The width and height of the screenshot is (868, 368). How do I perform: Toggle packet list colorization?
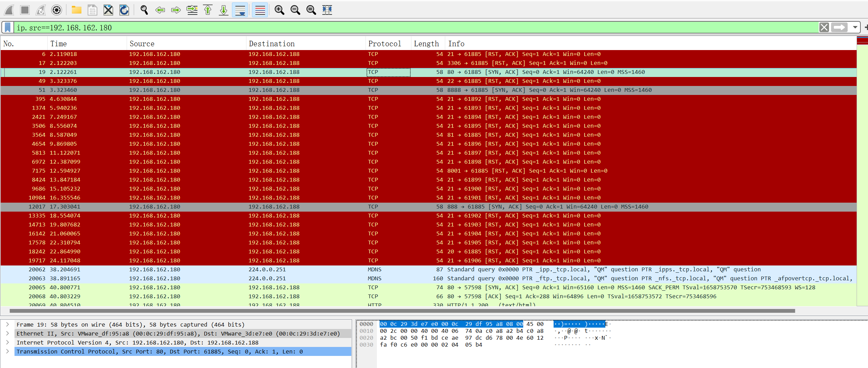pos(260,10)
